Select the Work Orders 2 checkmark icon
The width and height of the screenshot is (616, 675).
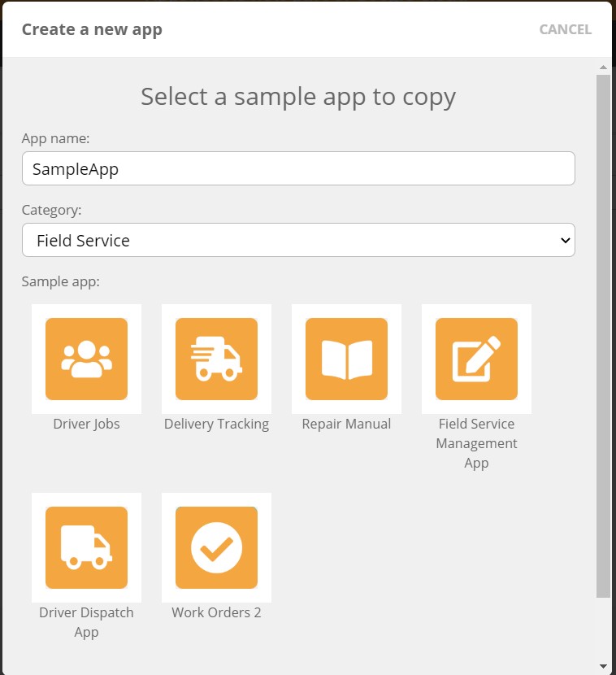216,547
